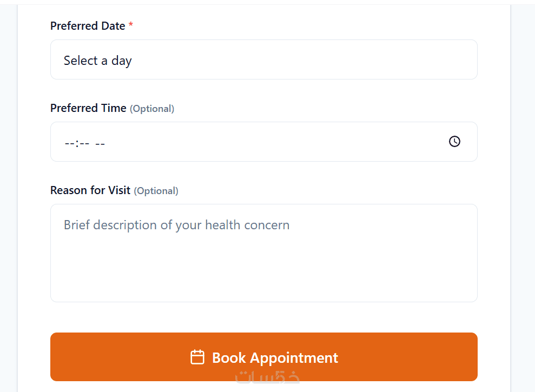Click the "Select a day" text
535x392 pixels.
point(98,61)
